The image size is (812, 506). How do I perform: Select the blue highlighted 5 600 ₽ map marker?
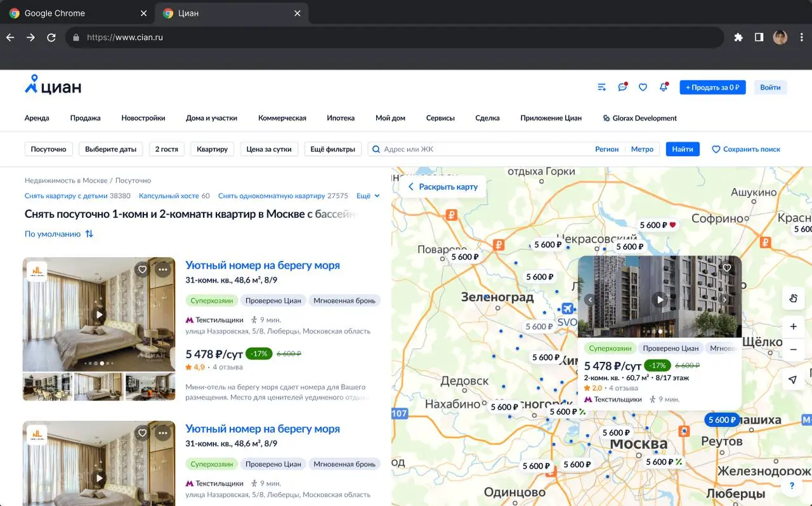722,420
